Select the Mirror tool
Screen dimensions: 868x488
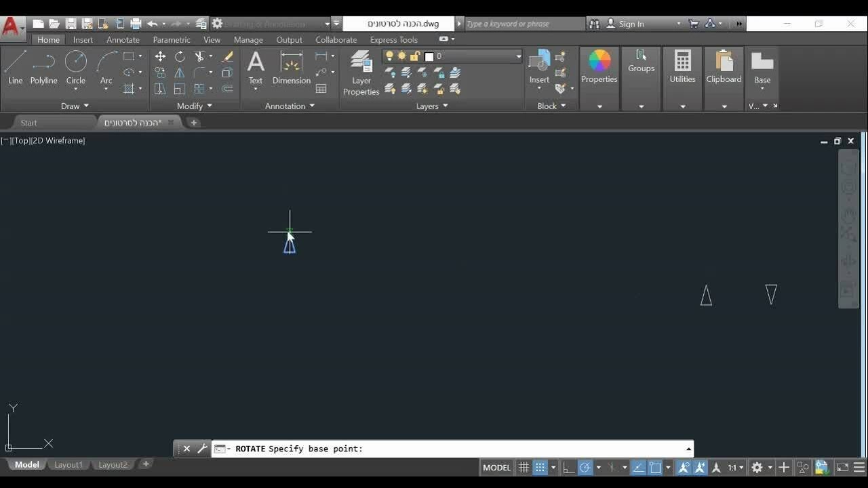[180, 73]
